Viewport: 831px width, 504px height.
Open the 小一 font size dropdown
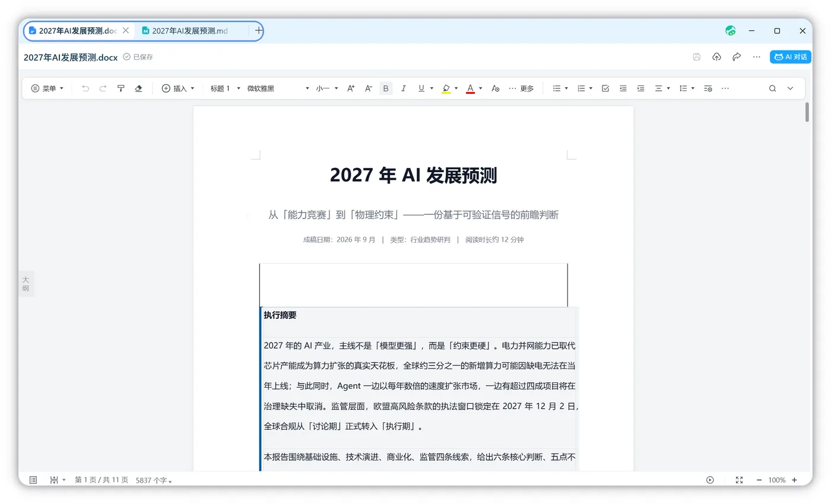[x=327, y=88]
